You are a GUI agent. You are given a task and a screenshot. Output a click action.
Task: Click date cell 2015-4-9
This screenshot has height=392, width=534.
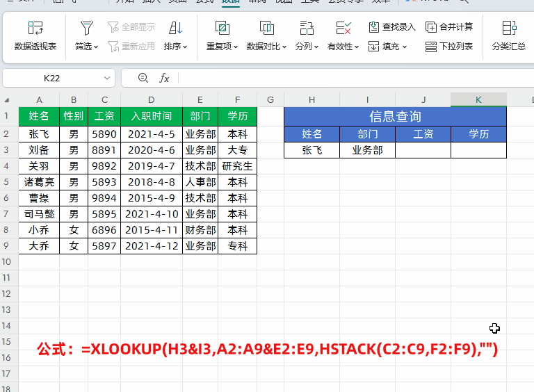click(152, 198)
